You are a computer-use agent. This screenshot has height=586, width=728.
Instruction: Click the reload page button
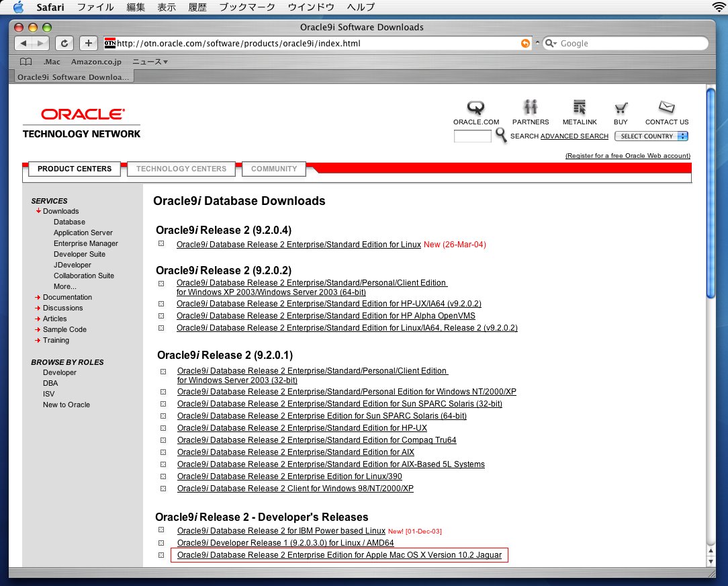coord(64,43)
